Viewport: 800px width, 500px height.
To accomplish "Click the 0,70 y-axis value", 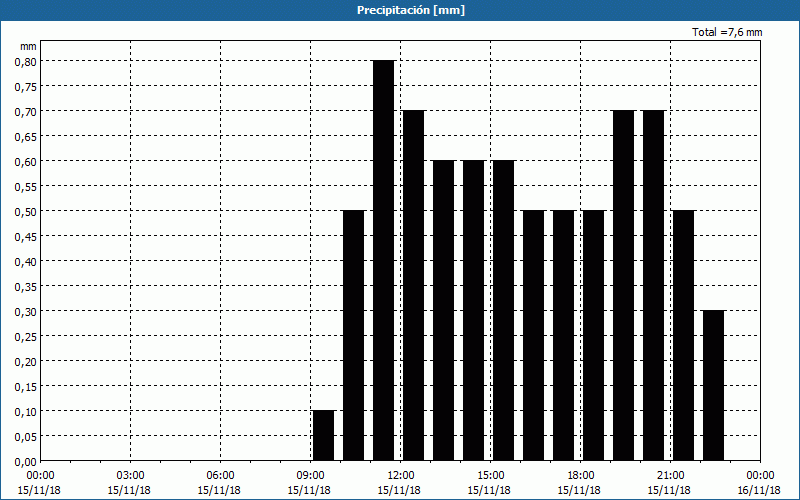I will 26,111.
